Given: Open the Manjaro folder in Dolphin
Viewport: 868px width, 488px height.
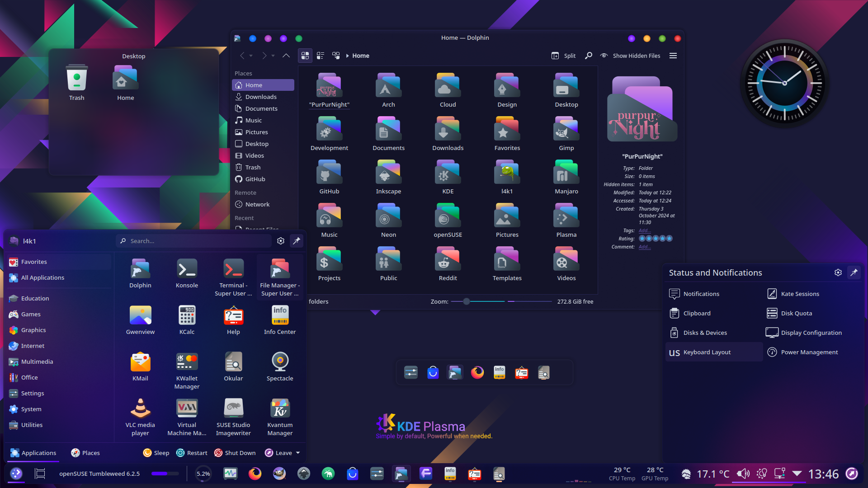Looking at the screenshot, I should pyautogui.click(x=566, y=178).
